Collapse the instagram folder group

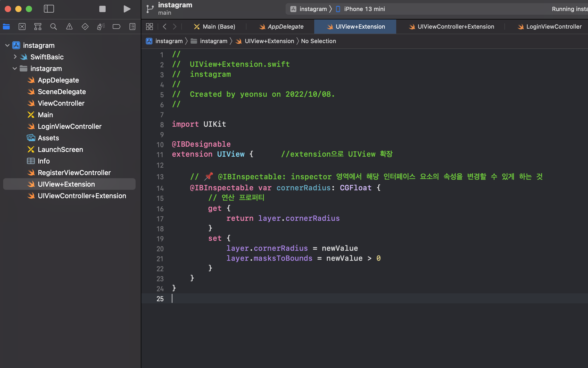(x=15, y=68)
